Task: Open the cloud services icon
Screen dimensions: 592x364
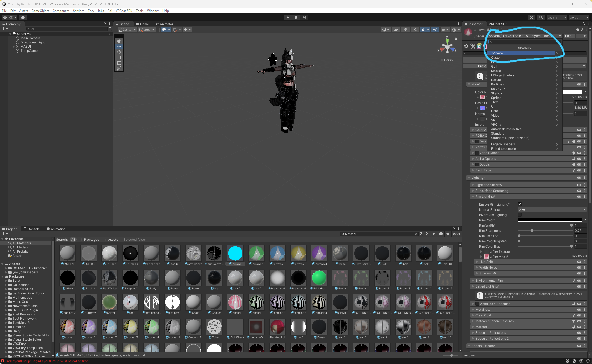Action: tap(23, 17)
